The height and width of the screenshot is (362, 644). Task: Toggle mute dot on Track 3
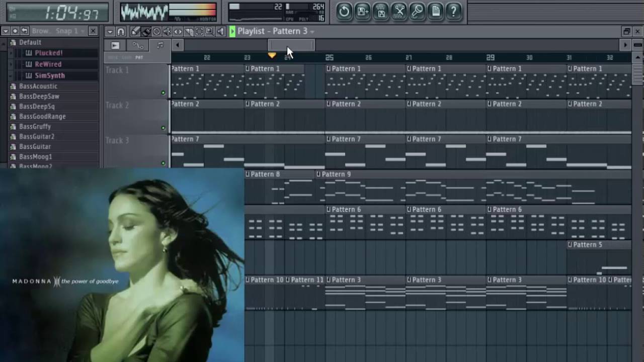coord(163,163)
